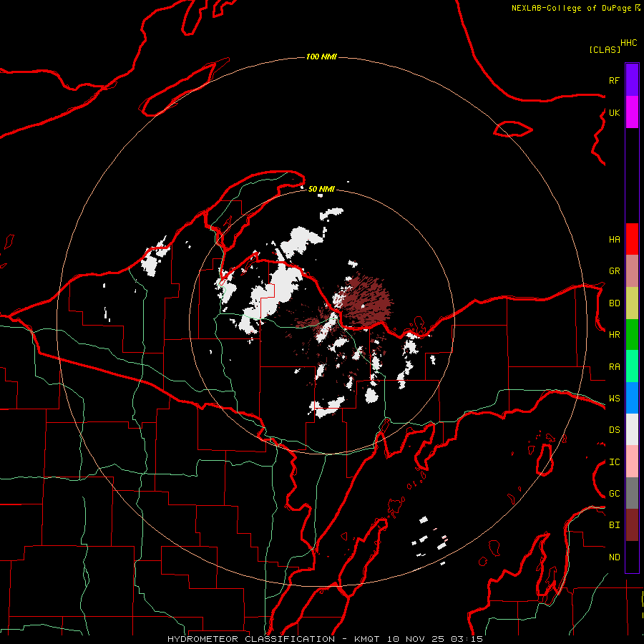644x644 pixels.
Task: Click the 'GC' legend label
Action: pos(614,494)
